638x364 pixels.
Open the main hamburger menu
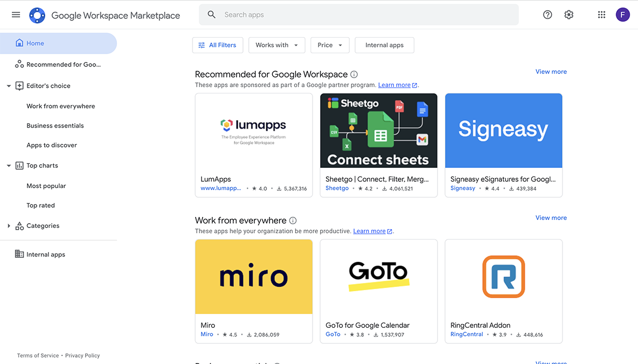point(16,15)
